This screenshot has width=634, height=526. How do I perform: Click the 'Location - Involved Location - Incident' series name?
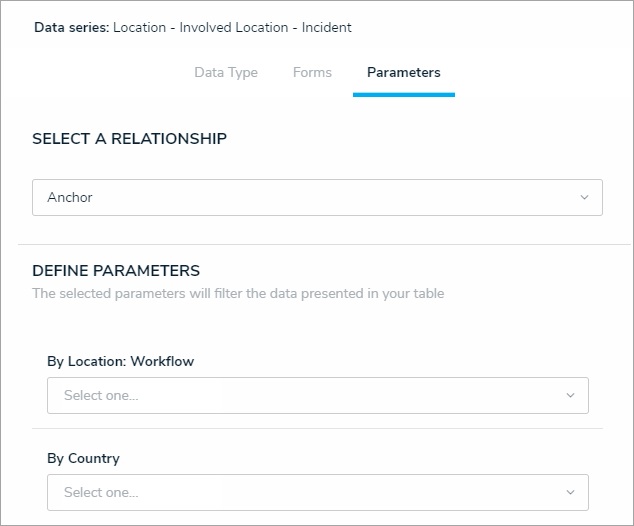(232, 28)
